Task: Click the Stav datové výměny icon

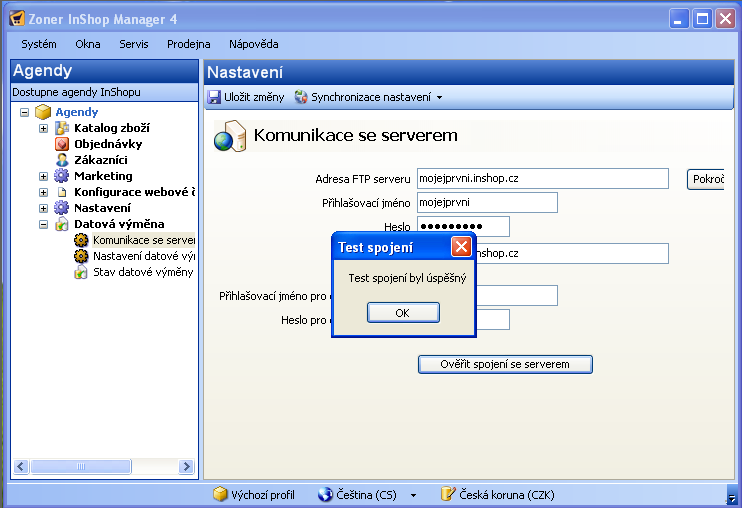Action: (81, 272)
